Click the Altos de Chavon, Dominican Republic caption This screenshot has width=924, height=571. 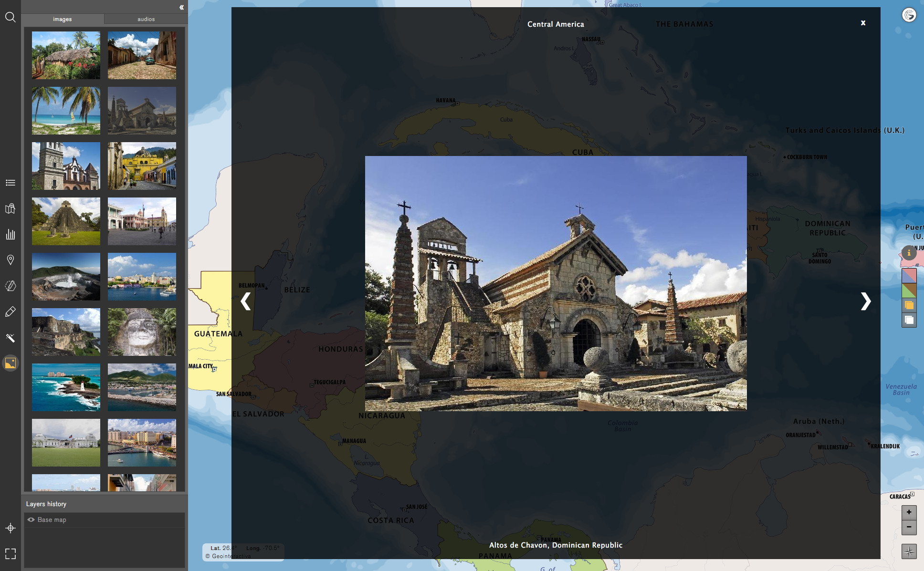tap(556, 545)
